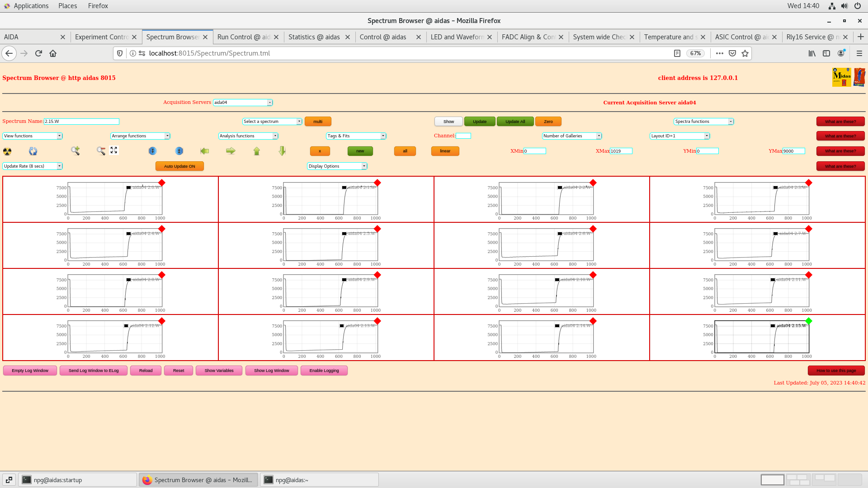Open the View functions dropdown
Screen dimensions: 868x488
point(32,135)
